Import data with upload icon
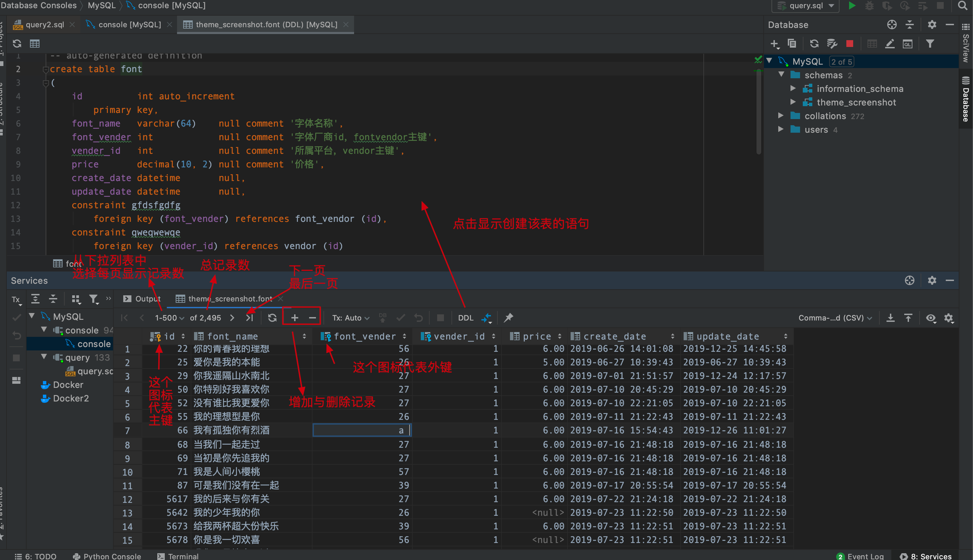The height and width of the screenshot is (560, 973). point(908,318)
